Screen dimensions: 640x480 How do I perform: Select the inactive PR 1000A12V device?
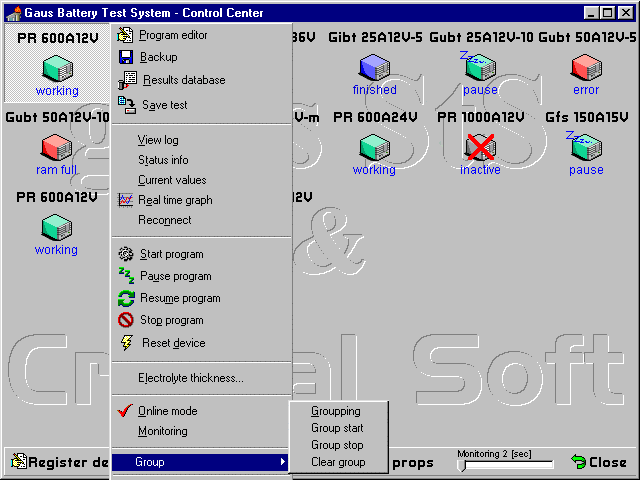click(480, 148)
